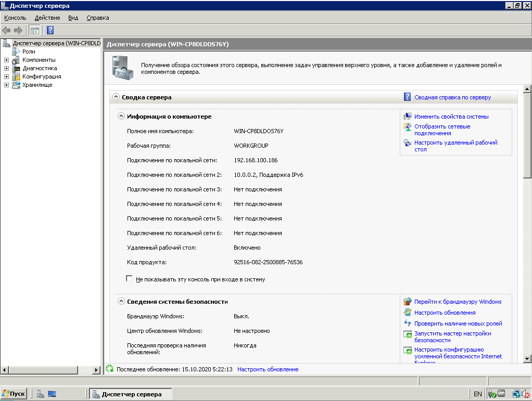This screenshot has height=401, width=532.
Task: Click the VMware tools tray icon
Action: (x=501, y=394)
